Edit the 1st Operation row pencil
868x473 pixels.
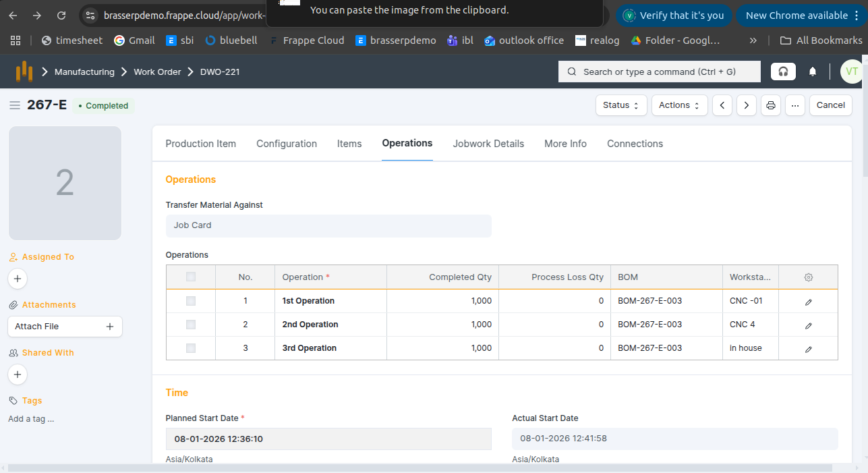tap(808, 302)
